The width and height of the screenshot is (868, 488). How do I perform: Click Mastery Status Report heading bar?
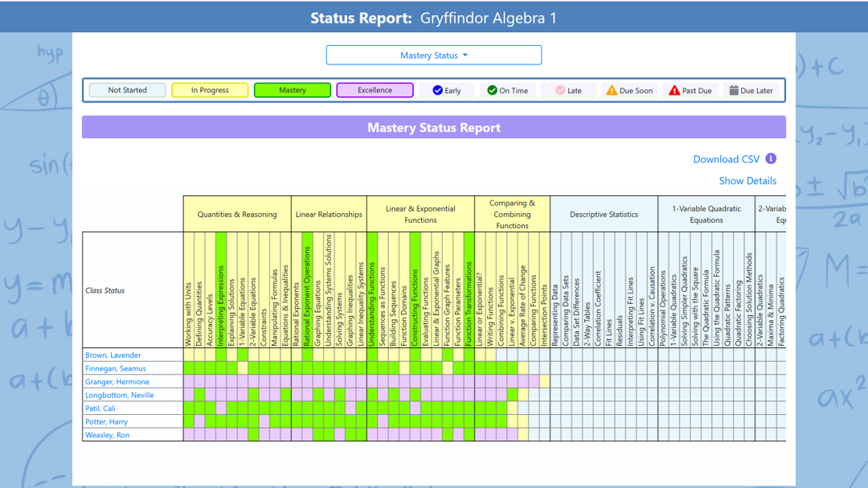tap(434, 127)
